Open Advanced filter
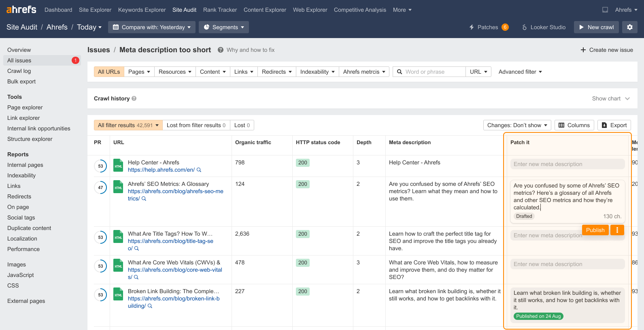644x330 pixels. click(x=520, y=72)
